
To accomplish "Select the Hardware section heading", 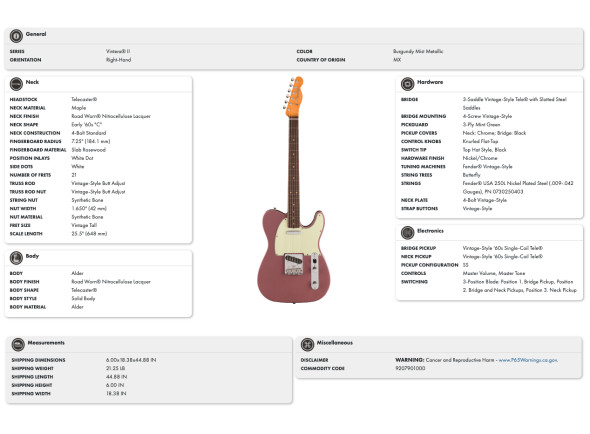I will click(430, 82).
